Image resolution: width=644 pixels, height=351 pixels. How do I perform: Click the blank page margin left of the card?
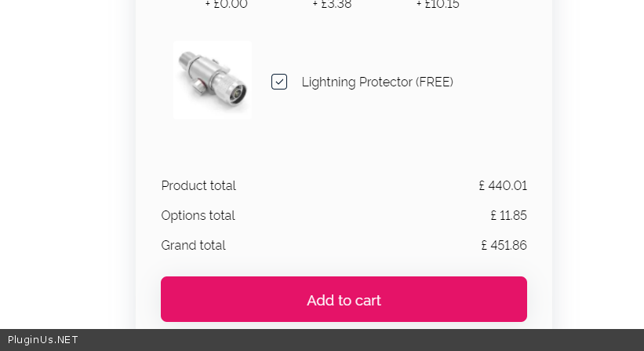[63, 157]
